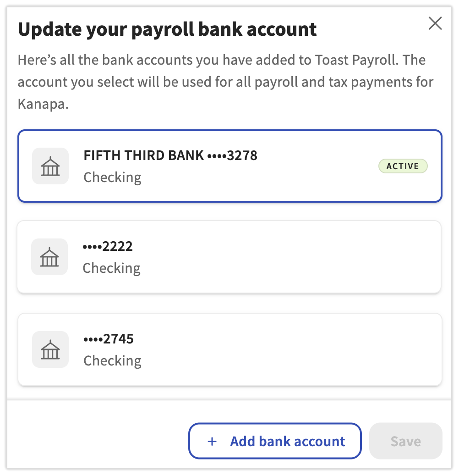
Task: Click Checking under the ••••2222 account
Action: click(111, 268)
